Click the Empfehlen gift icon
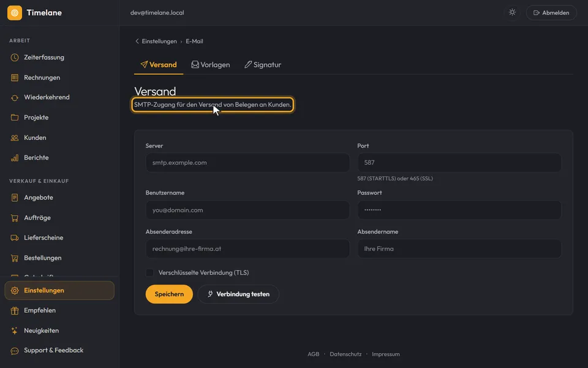 click(15, 310)
